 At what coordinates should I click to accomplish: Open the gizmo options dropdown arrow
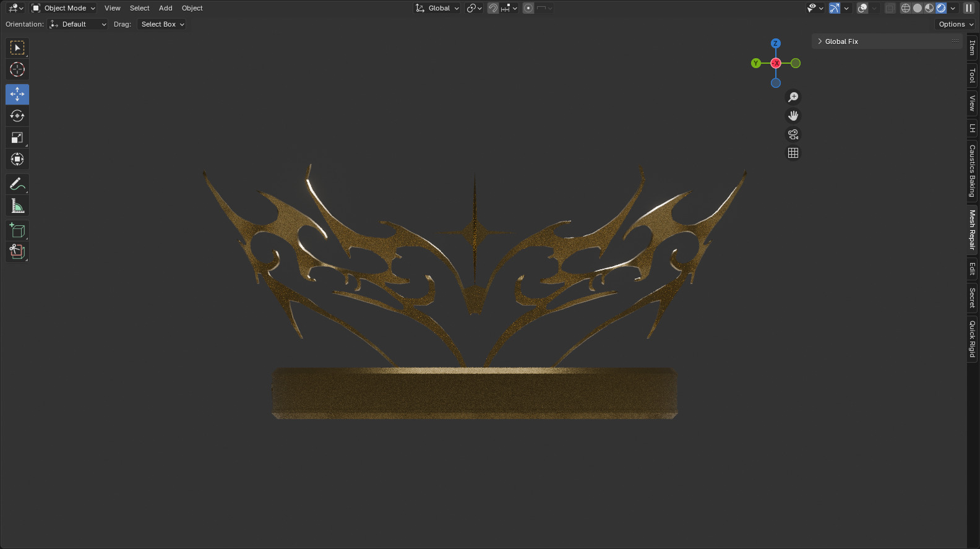[x=846, y=8]
